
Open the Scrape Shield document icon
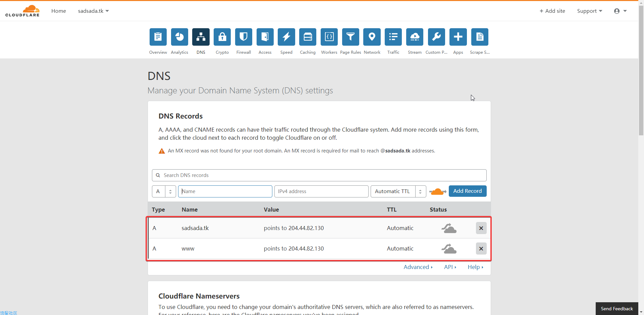coord(480,37)
